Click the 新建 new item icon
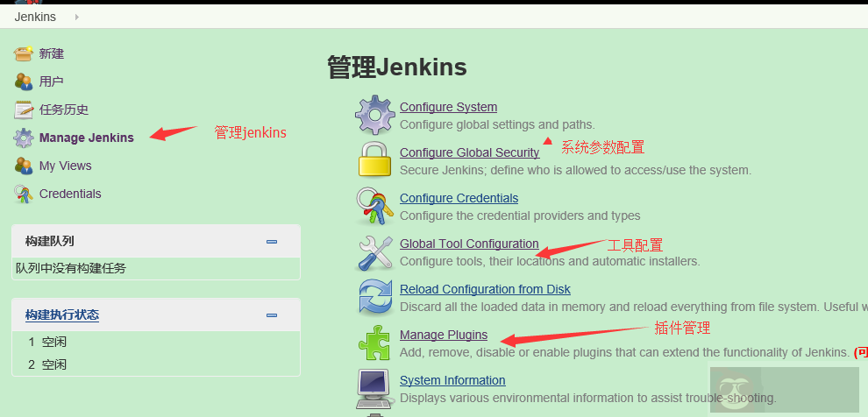 tap(24, 53)
